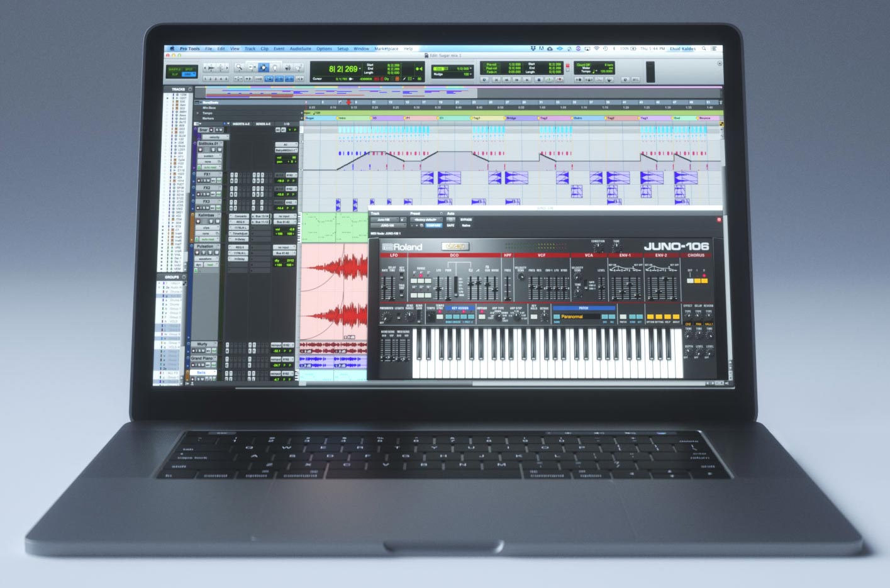Switch to Shuffle edit mode

pyautogui.click(x=175, y=69)
